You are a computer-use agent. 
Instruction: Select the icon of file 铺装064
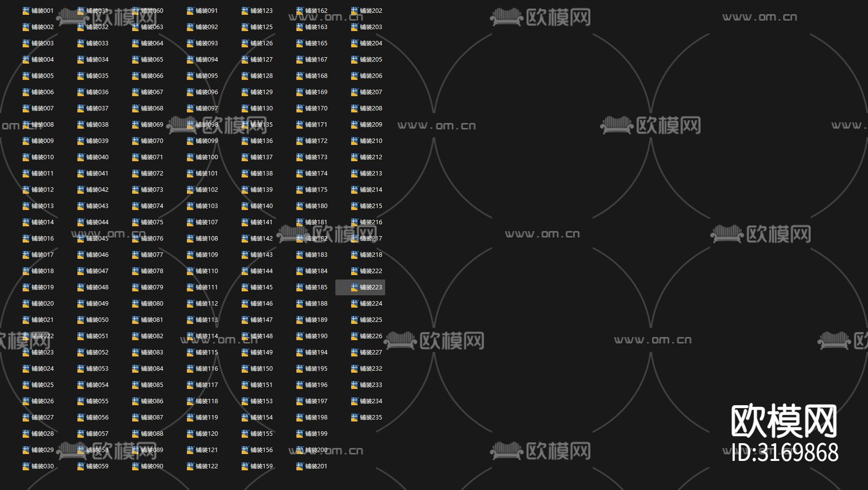pos(135,43)
